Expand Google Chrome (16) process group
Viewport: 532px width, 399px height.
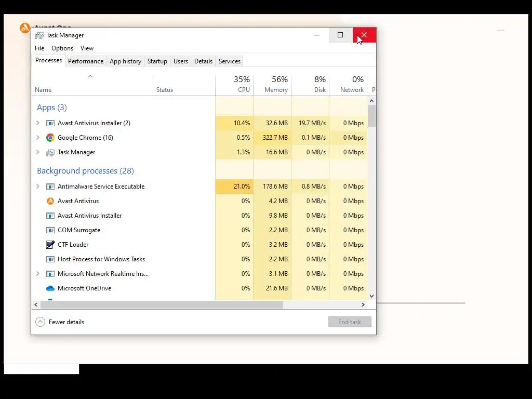[37, 137]
